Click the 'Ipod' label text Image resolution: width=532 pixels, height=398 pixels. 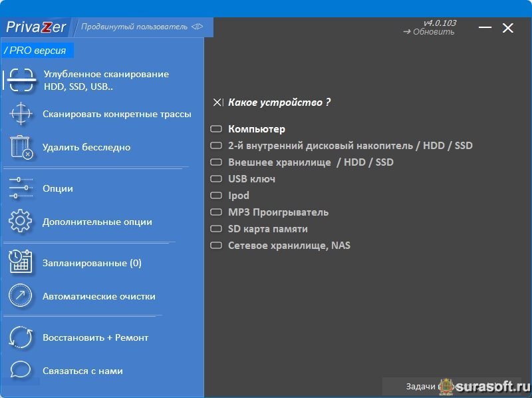[239, 196]
